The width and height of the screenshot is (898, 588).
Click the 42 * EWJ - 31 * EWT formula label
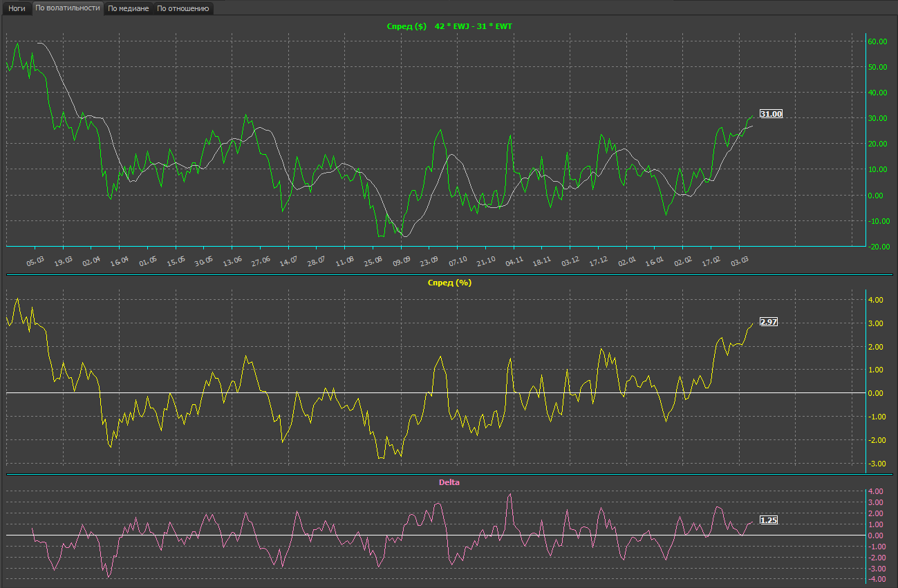coord(474,26)
